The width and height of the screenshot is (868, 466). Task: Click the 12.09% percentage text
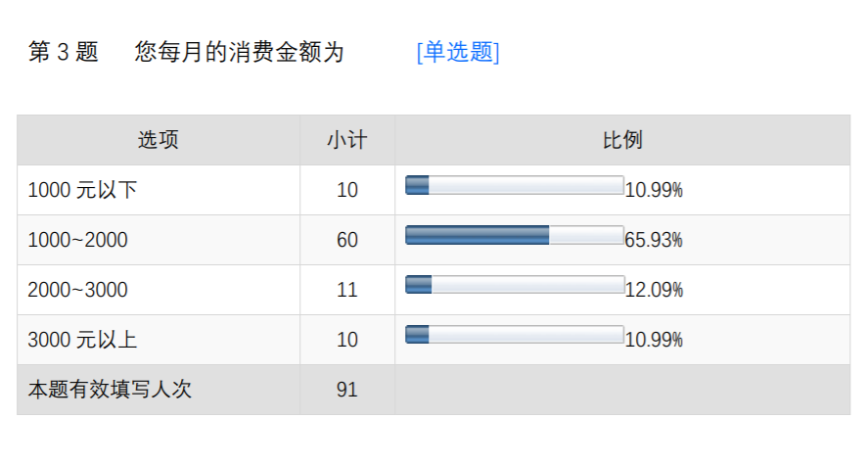click(x=654, y=290)
